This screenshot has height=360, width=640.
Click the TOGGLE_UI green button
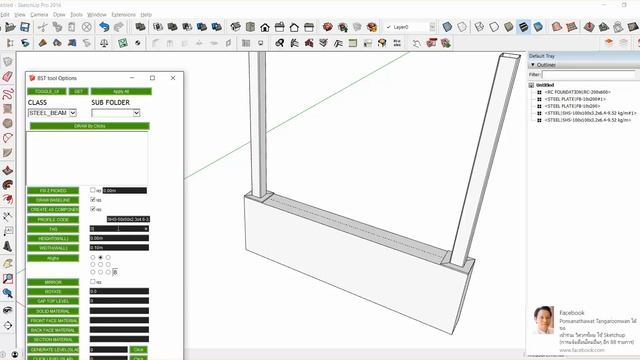click(x=47, y=91)
